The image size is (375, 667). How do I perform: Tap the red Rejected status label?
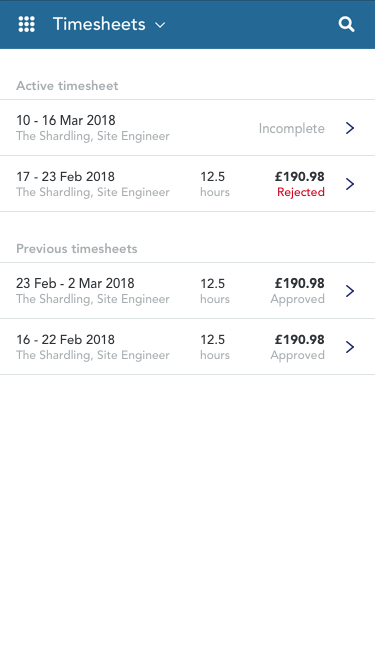[301, 192]
